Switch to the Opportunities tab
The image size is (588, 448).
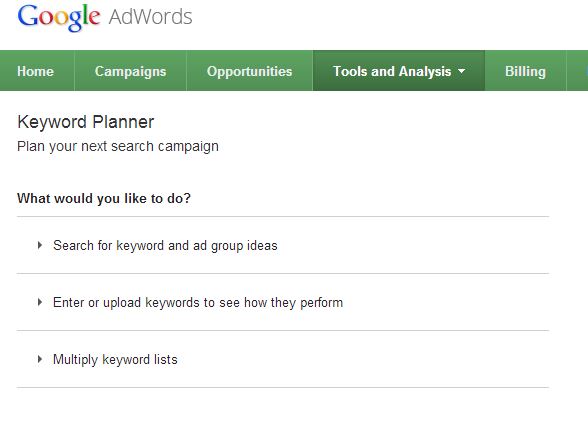click(x=249, y=71)
